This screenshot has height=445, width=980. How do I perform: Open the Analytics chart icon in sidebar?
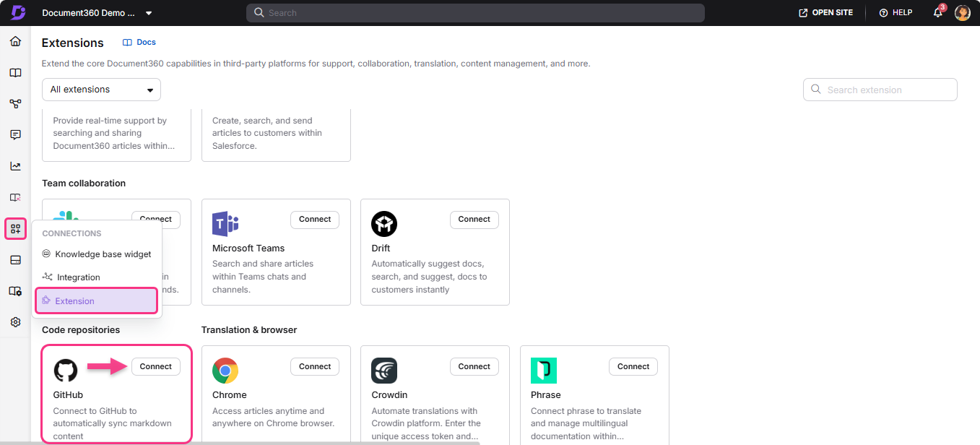coord(15,165)
